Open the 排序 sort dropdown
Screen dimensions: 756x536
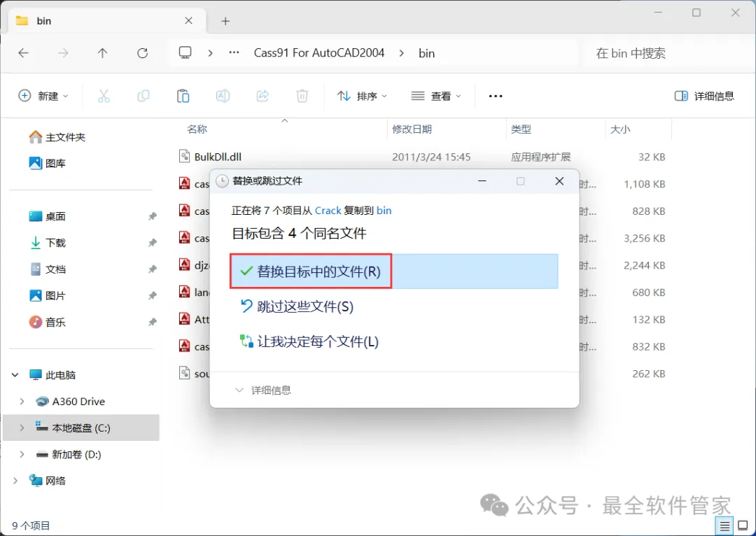pos(362,96)
